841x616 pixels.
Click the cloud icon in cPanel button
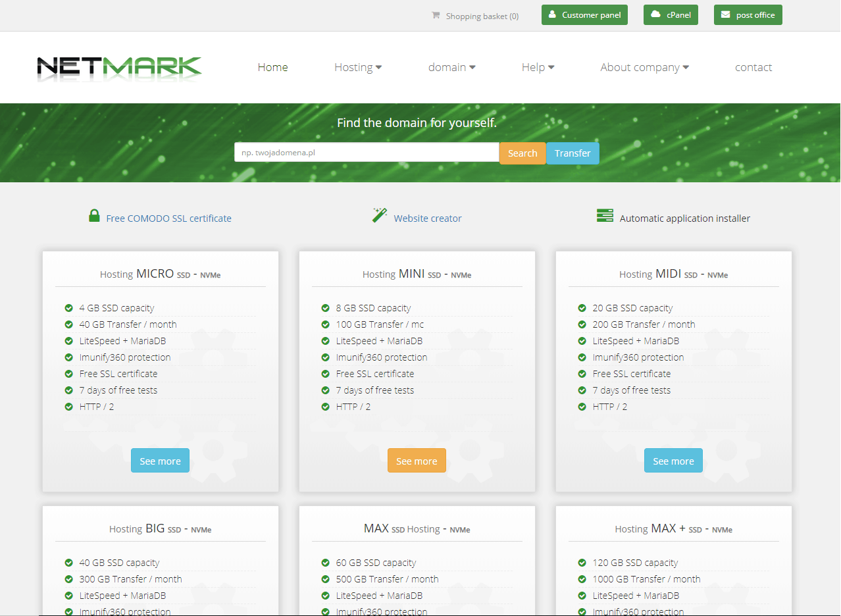pyautogui.click(x=655, y=14)
